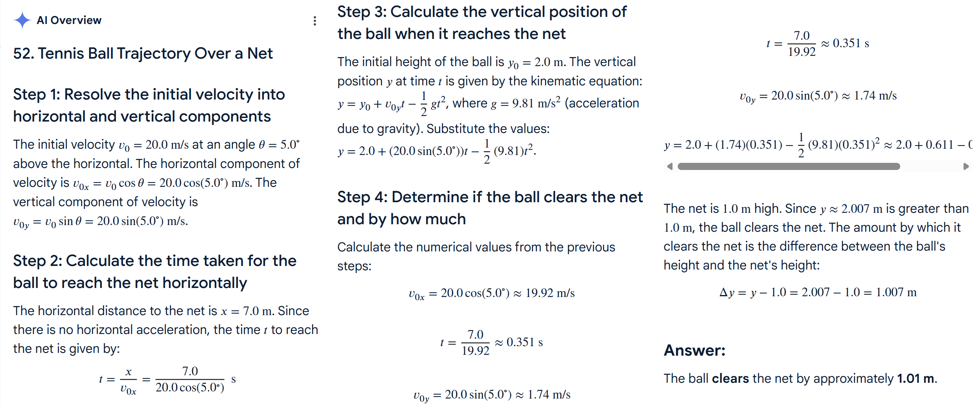Screen dimensions: 980x406
Task: Click the Δy = 2.007 − 1.0 equation
Action: [x=818, y=292]
